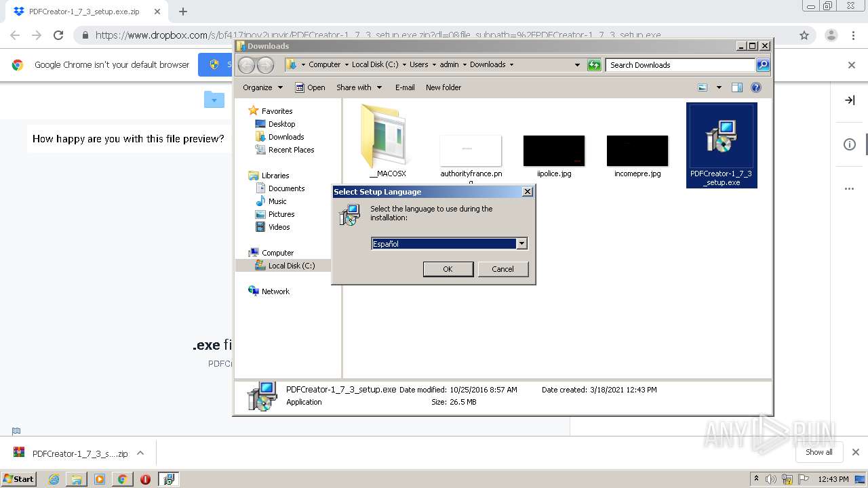Go forward in Explorer navigation
This screenshot has width=868, height=488.
pyautogui.click(x=266, y=65)
